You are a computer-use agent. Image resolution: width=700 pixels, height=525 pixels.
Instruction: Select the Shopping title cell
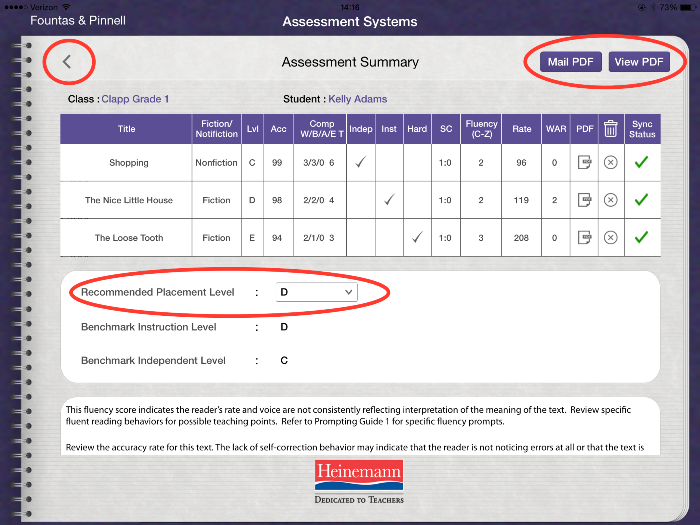(126, 162)
